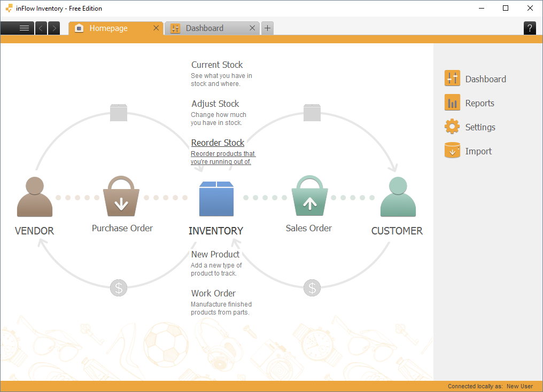
Task: Go back with the left arrow button
Action: click(x=41, y=28)
